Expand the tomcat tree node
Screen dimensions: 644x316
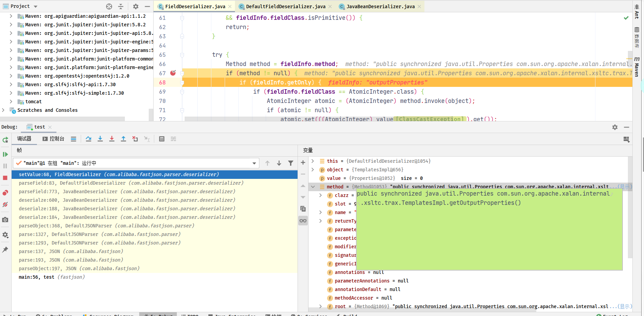pyautogui.click(x=11, y=102)
